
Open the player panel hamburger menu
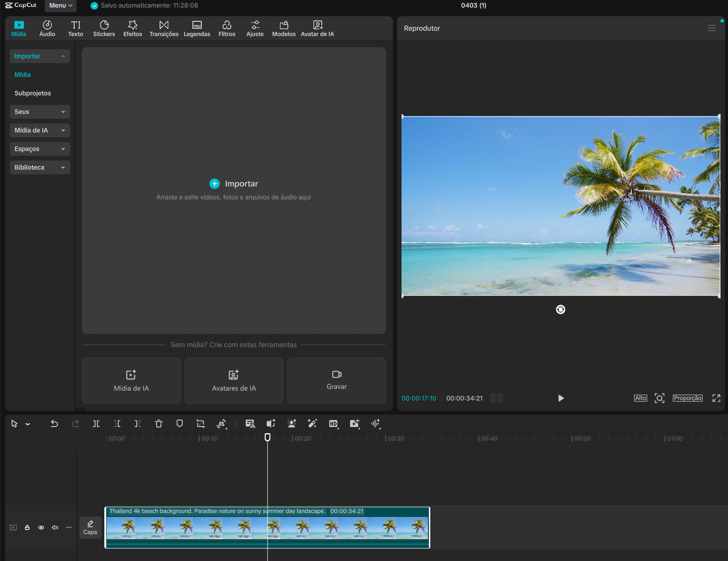(x=711, y=28)
